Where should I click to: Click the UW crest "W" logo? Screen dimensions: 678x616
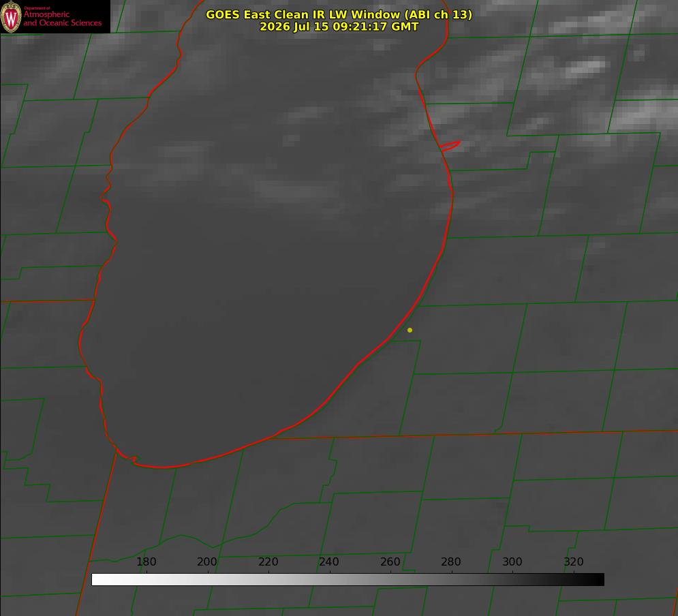pyautogui.click(x=11, y=16)
